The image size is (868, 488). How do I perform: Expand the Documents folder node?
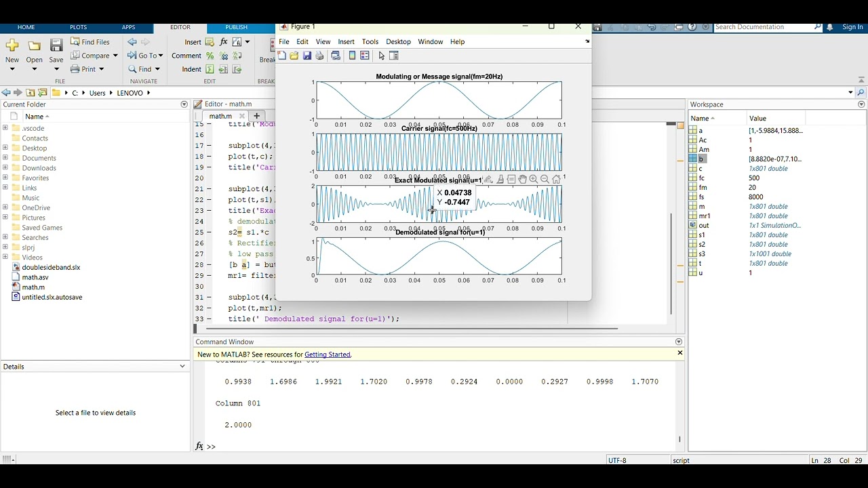5,158
